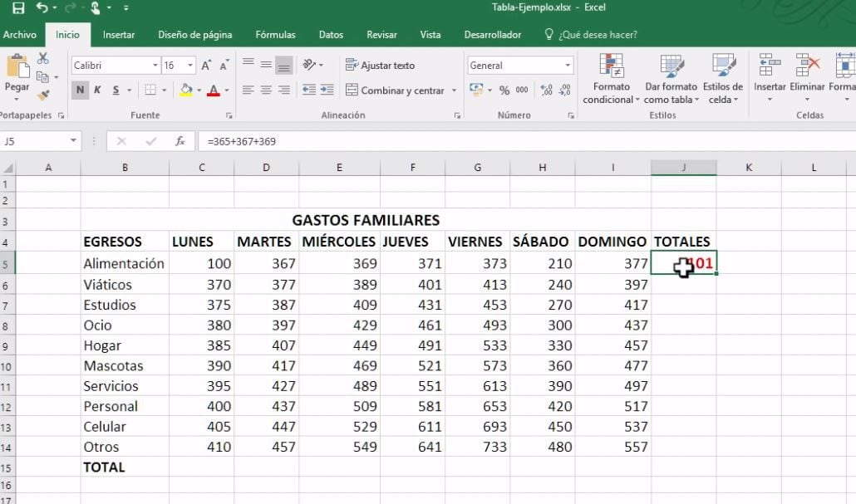The height and width of the screenshot is (504, 856).
Task: Click the Save icon in quick access toolbar
Action: (x=18, y=8)
